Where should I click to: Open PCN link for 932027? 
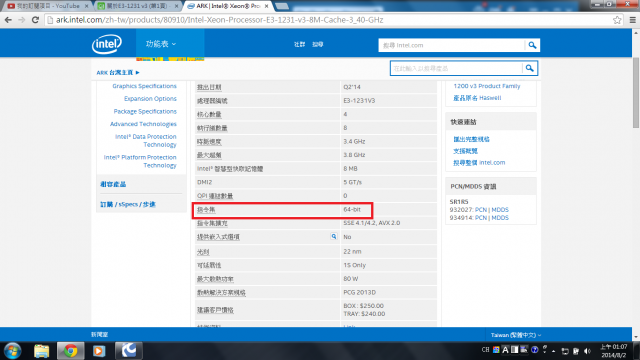pyautogui.click(x=481, y=210)
